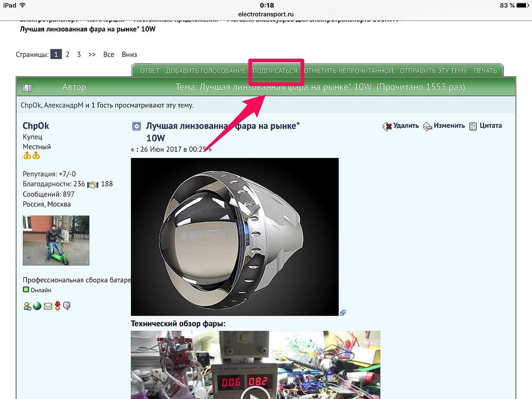Click the envelope email icon
The height and width of the screenshot is (399, 532).
pos(48,306)
